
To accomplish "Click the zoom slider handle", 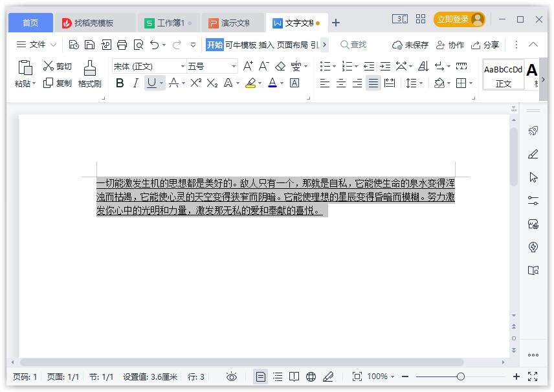I will [460, 376].
